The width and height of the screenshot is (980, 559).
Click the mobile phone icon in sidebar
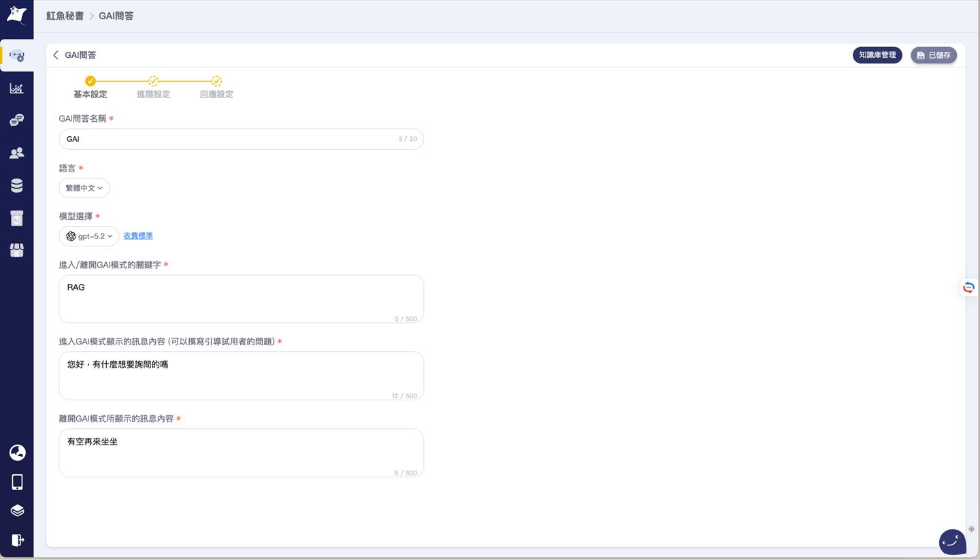point(17,482)
